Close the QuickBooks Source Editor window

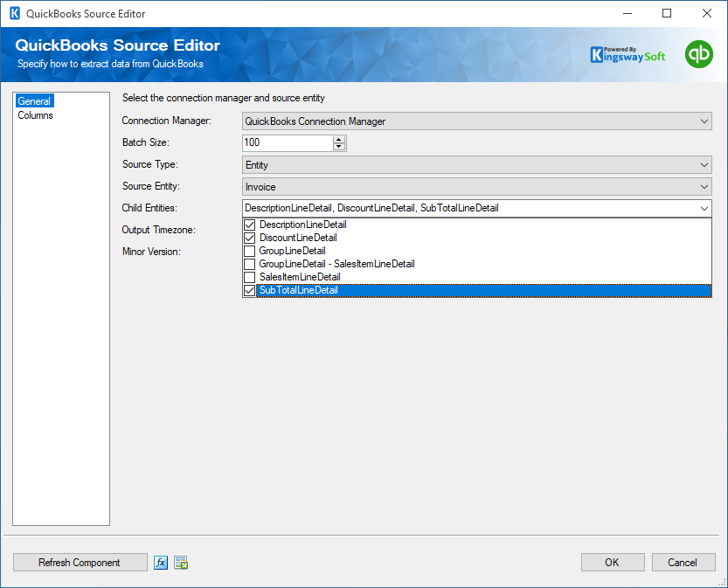pyautogui.click(x=707, y=13)
